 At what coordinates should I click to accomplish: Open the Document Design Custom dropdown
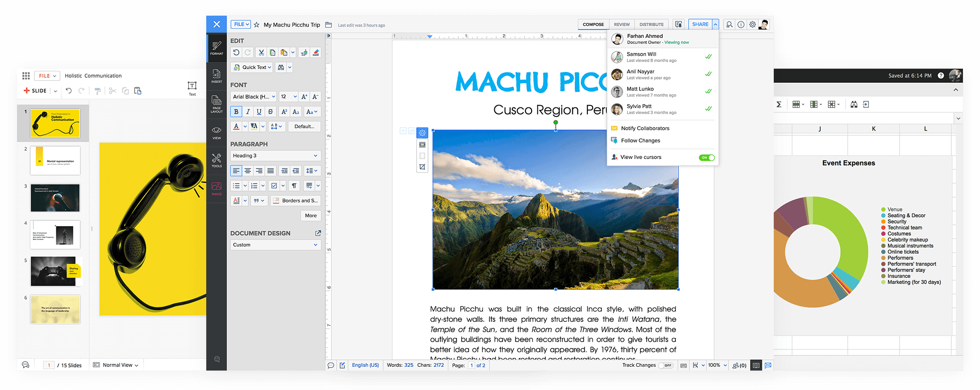(x=275, y=245)
